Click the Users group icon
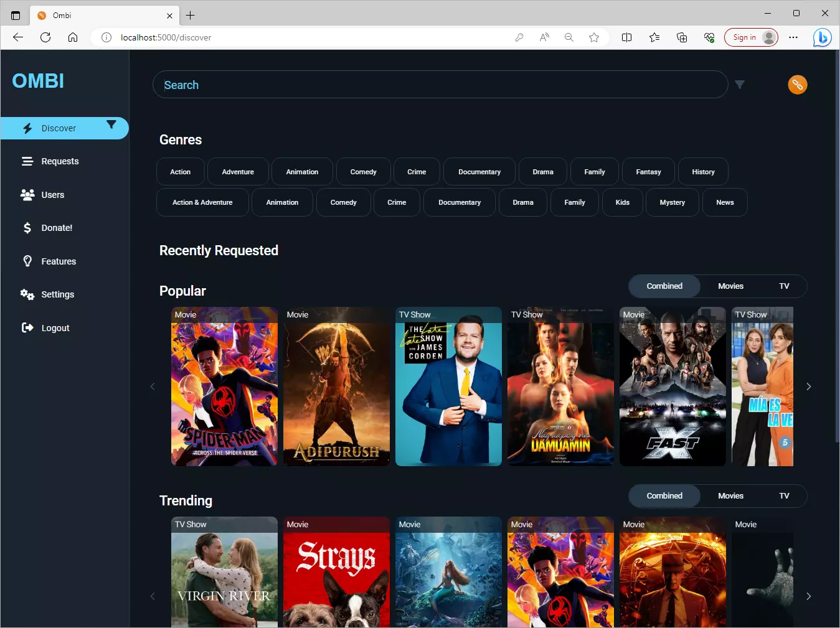The image size is (840, 628). click(x=27, y=195)
